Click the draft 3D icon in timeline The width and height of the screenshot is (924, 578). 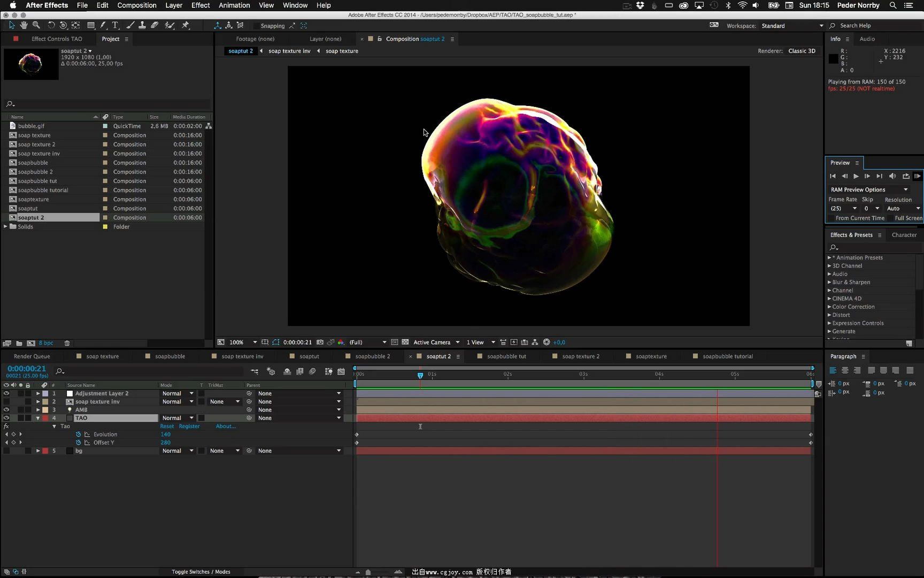(271, 371)
